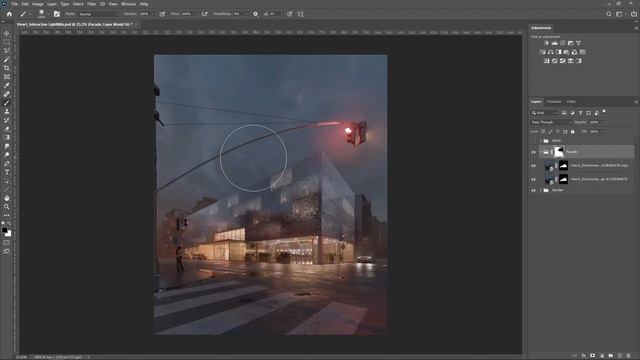Select the Frame tool
The width and height of the screenshot is (640, 360).
pyautogui.click(x=7, y=77)
